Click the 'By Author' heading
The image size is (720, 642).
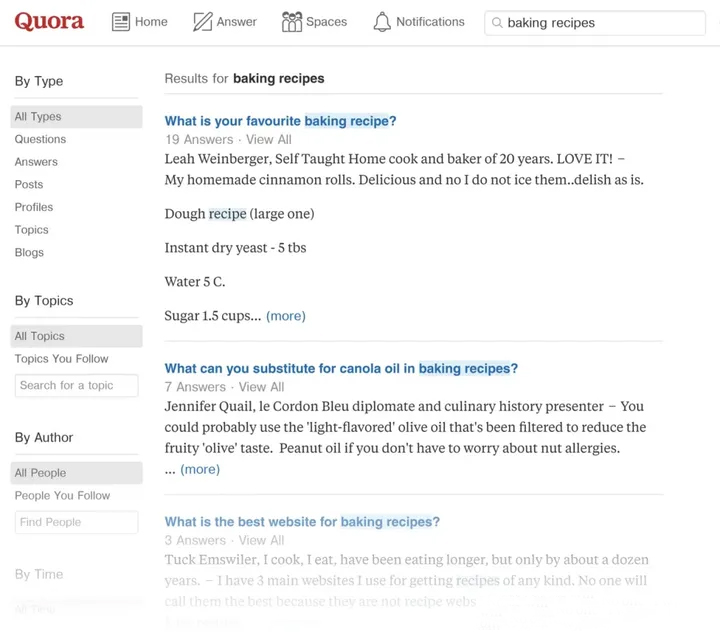point(44,438)
